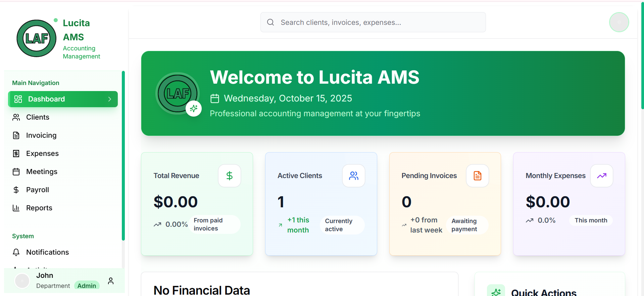644x296 pixels.
Task: Click the search magnifier icon
Action: [270, 22]
